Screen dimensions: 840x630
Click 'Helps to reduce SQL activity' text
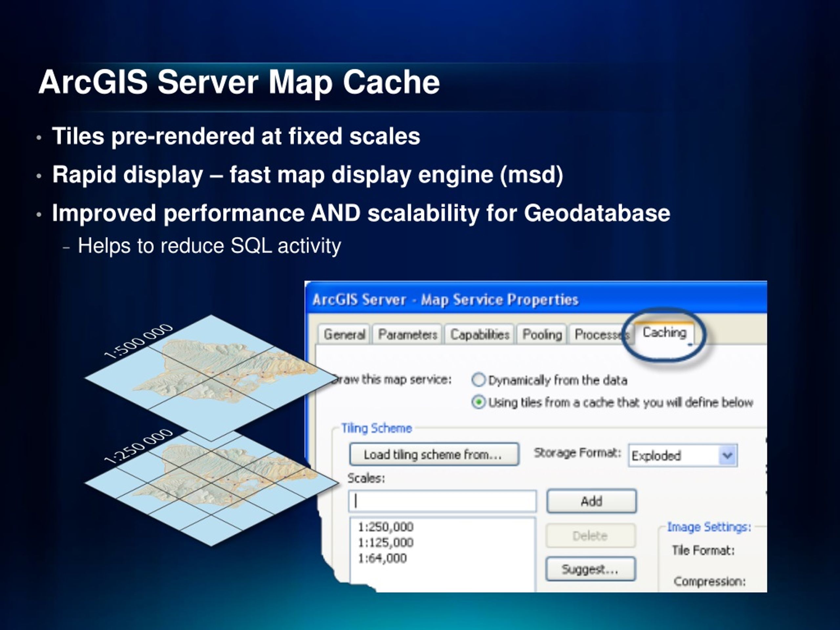pyautogui.click(x=209, y=246)
